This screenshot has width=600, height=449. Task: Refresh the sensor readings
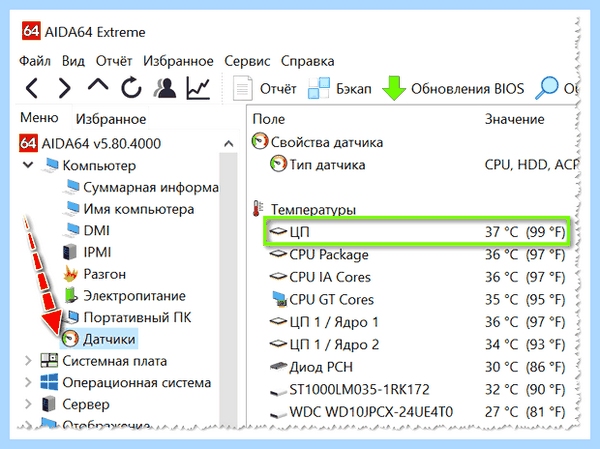pyautogui.click(x=131, y=88)
